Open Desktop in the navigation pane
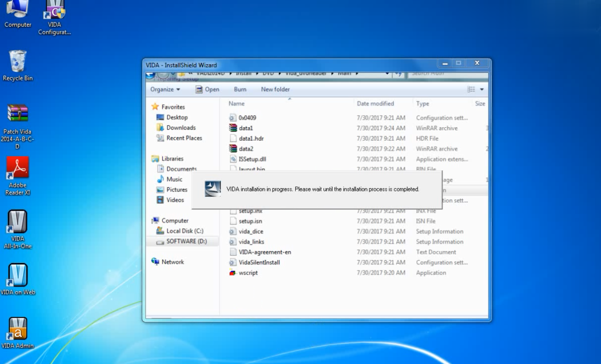This screenshot has height=364, width=601. coord(172,117)
